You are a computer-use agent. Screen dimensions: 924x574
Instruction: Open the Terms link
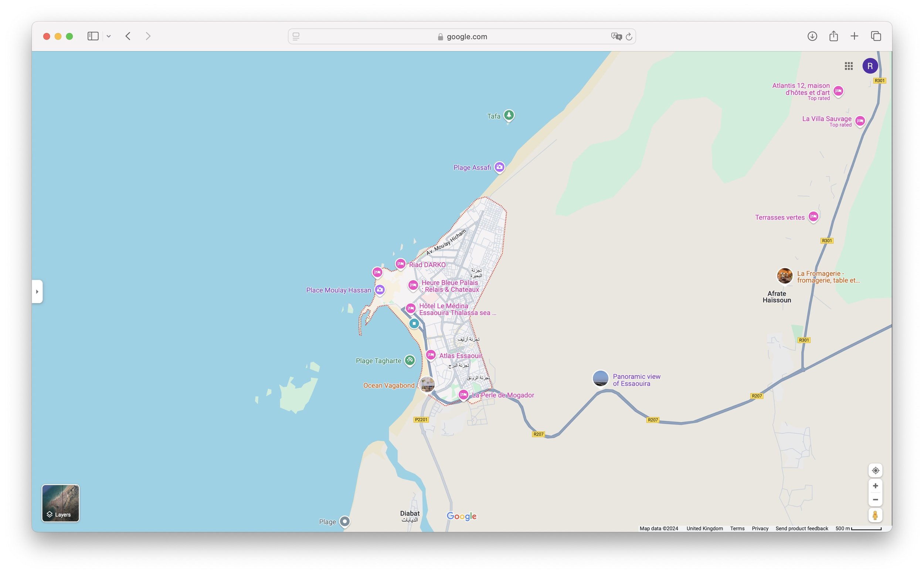[x=737, y=529]
